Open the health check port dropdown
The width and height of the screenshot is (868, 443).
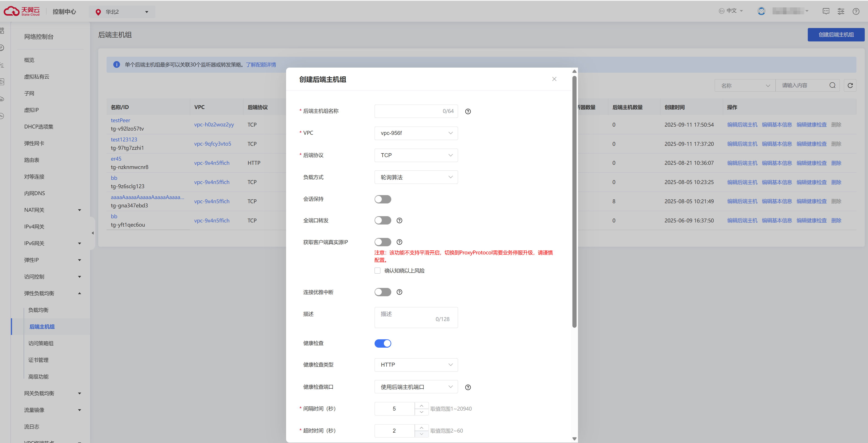416,387
